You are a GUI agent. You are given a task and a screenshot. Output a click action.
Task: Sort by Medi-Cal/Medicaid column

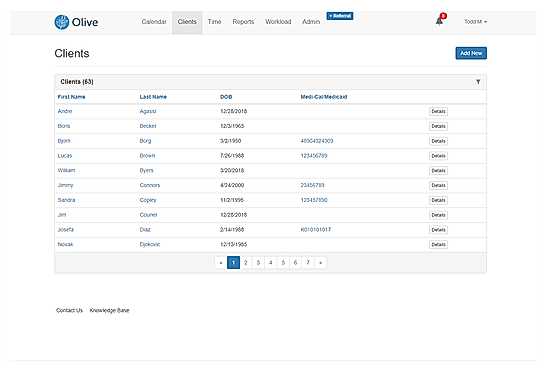324,97
